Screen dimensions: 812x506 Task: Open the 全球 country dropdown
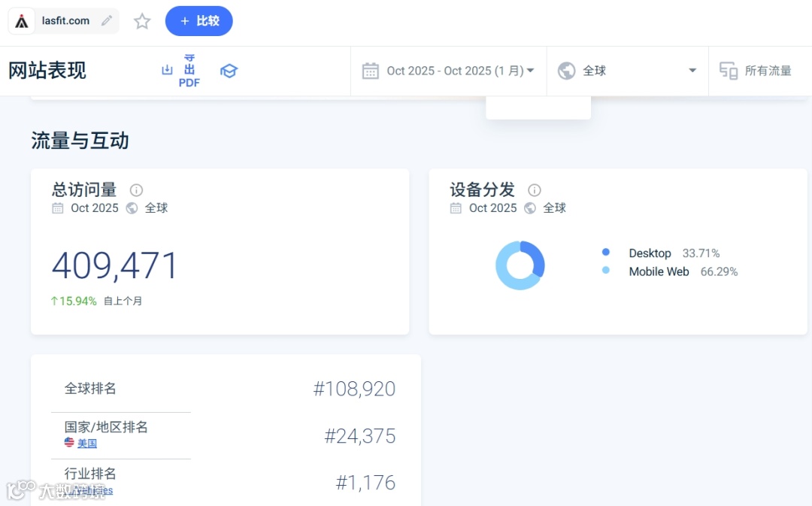[x=627, y=71]
